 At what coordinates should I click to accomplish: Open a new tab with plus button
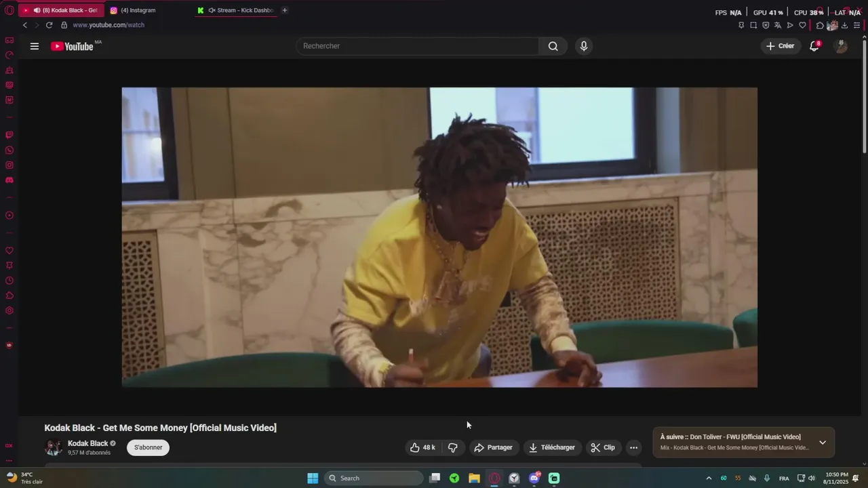285,10
